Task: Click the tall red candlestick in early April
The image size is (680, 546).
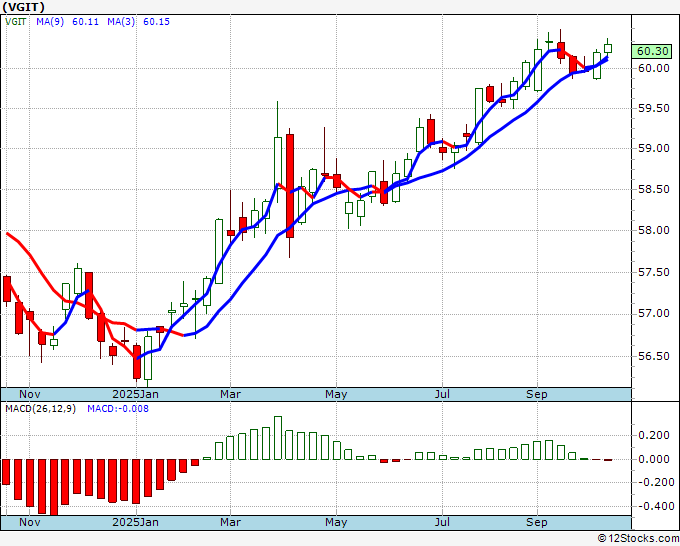Action: point(290,186)
